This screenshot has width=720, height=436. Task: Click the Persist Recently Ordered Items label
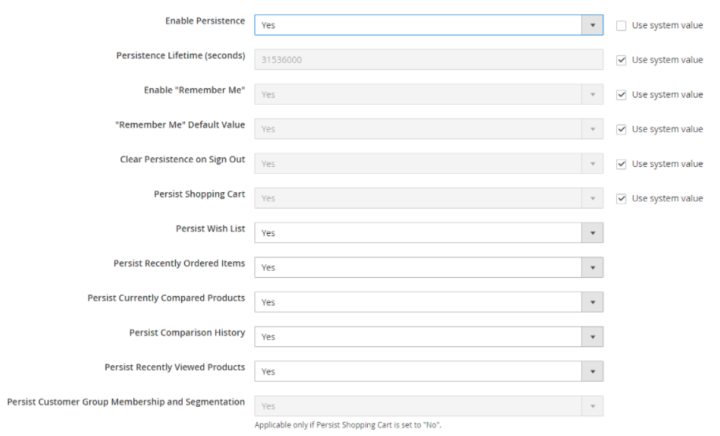[179, 263]
